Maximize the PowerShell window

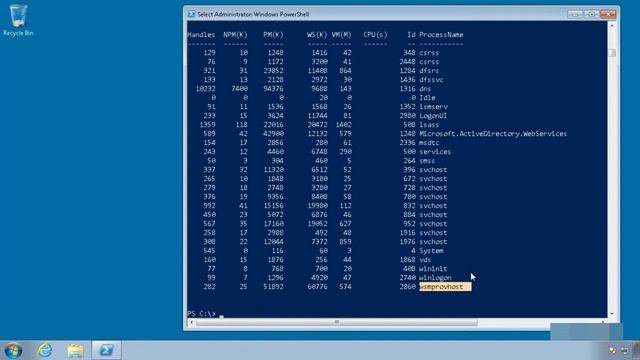[591, 14]
